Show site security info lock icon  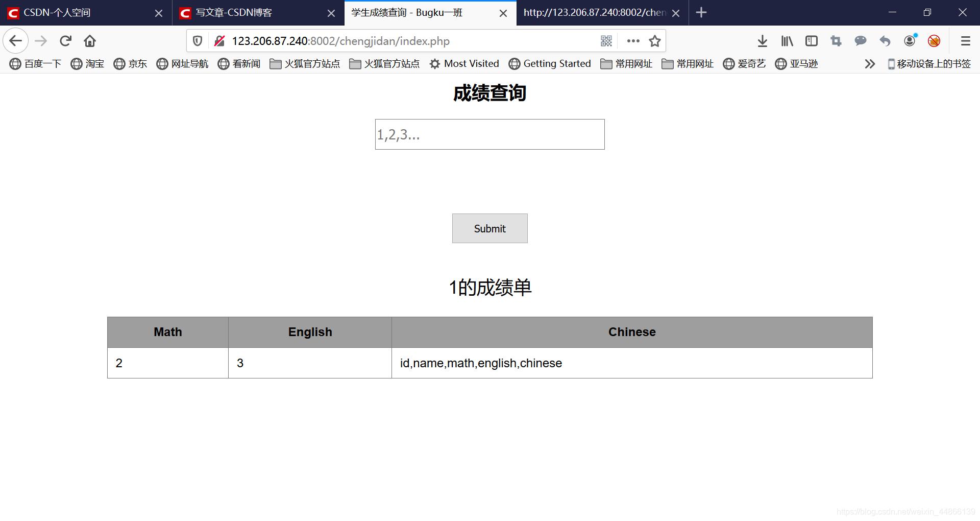[x=219, y=41]
